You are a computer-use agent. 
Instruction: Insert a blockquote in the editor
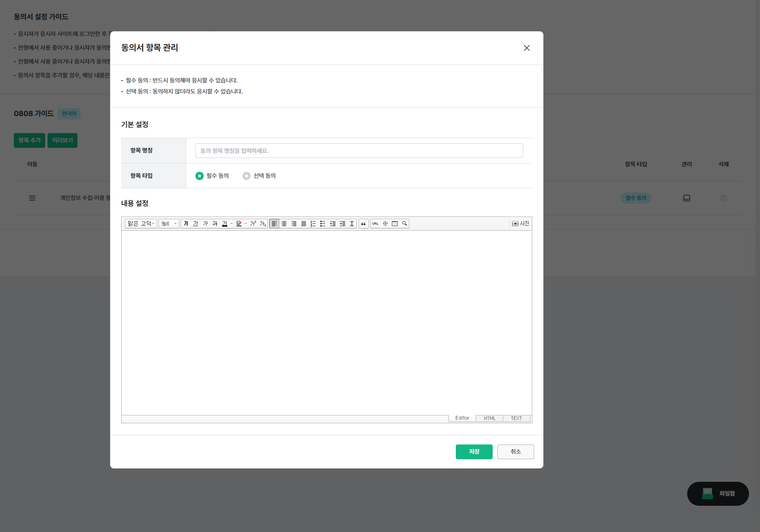coord(364,223)
